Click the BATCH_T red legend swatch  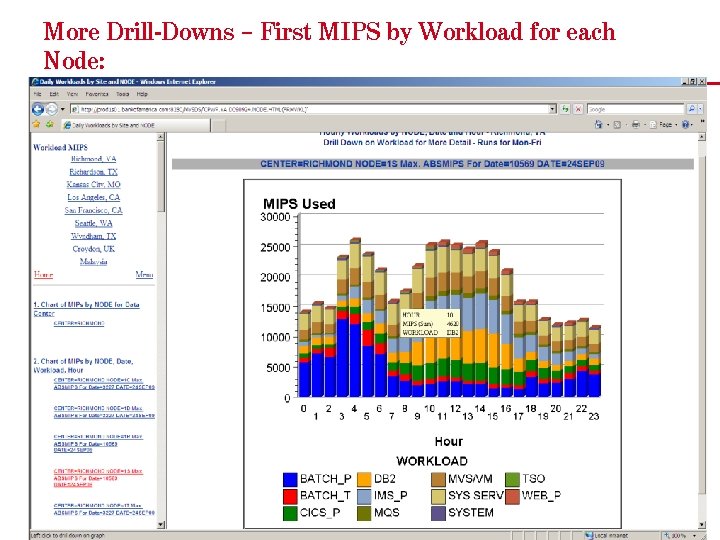tap(290, 496)
